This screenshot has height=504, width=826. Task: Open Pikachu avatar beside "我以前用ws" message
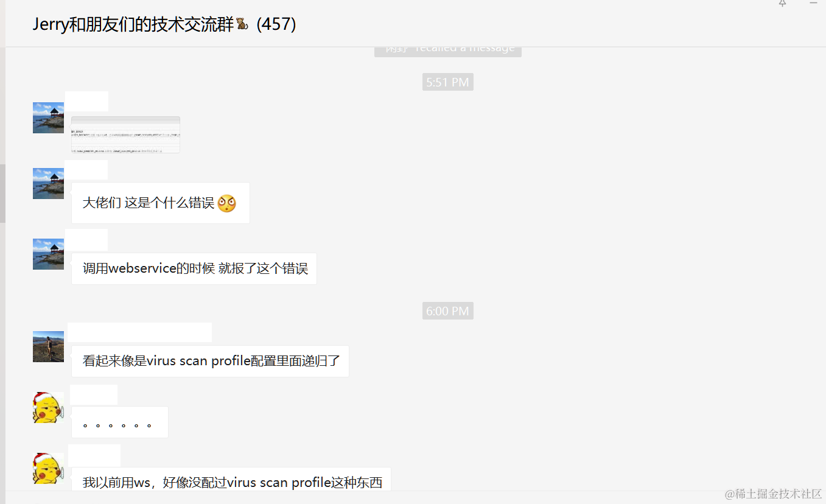click(x=48, y=469)
